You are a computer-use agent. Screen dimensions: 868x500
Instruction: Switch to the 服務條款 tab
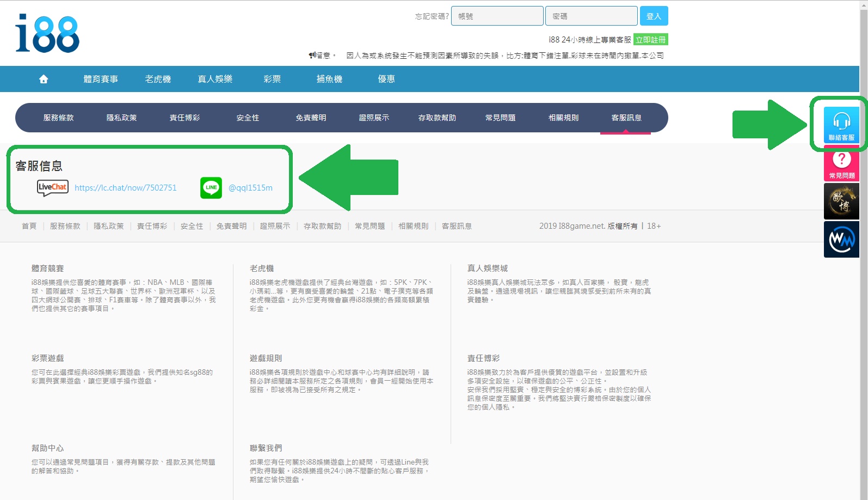pyautogui.click(x=59, y=118)
